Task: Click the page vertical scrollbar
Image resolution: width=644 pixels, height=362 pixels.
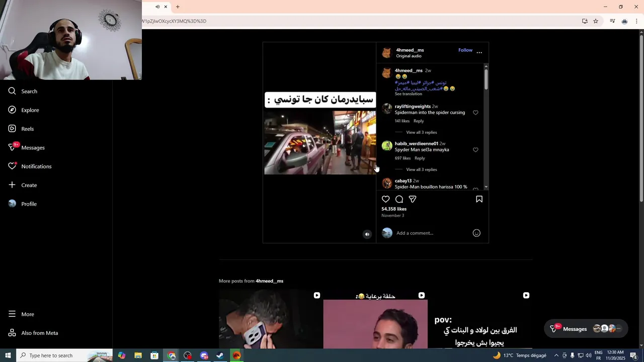Action: coord(641,118)
